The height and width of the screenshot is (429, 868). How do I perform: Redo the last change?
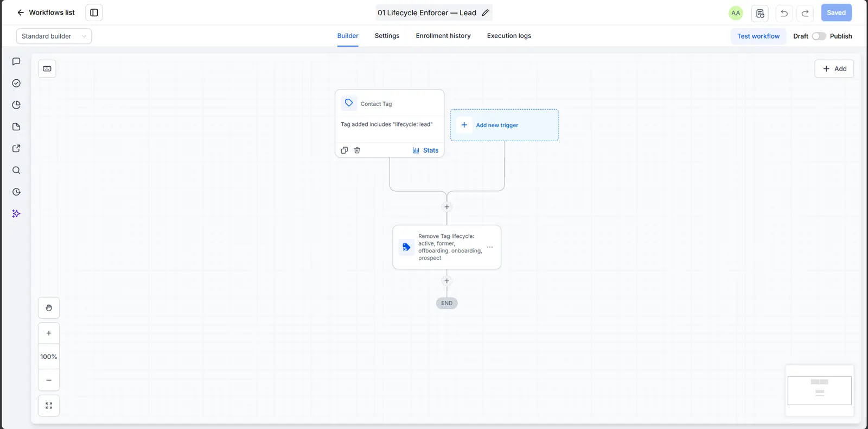pyautogui.click(x=805, y=13)
